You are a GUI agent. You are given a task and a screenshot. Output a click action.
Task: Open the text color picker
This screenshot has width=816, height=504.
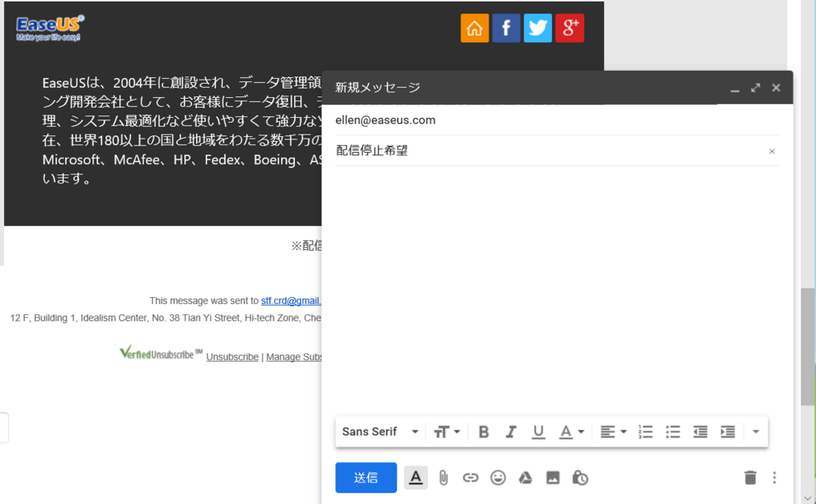(x=571, y=432)
